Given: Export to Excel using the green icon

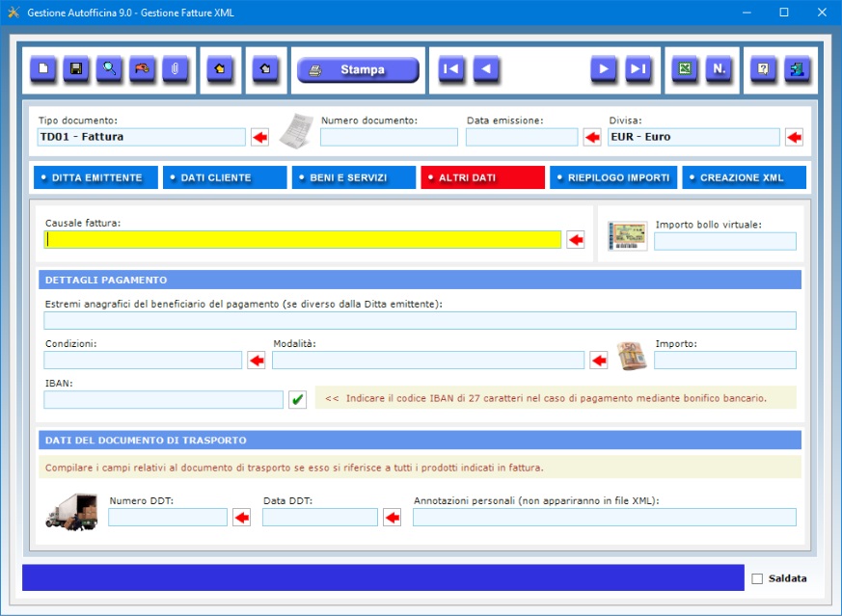Looking at the screenshot, I should (x=685, y=69).
